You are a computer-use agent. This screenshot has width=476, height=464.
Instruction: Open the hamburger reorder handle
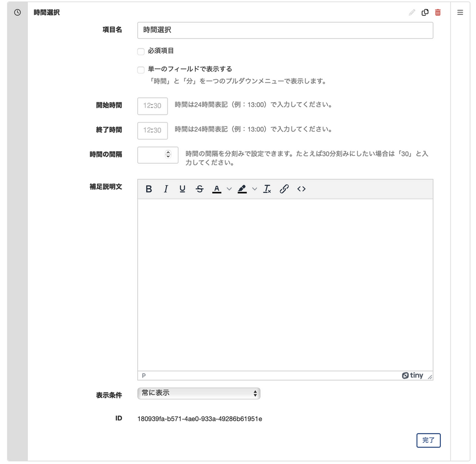460,12
